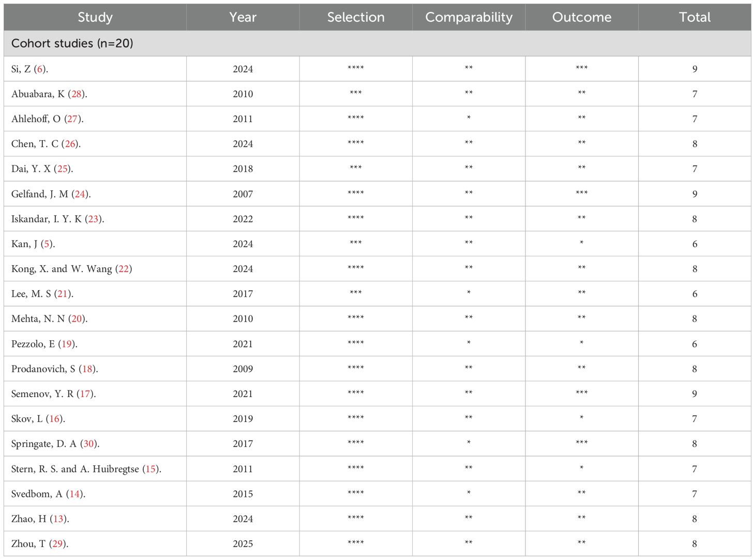Select the Outcome column header

tap(582, 17)
